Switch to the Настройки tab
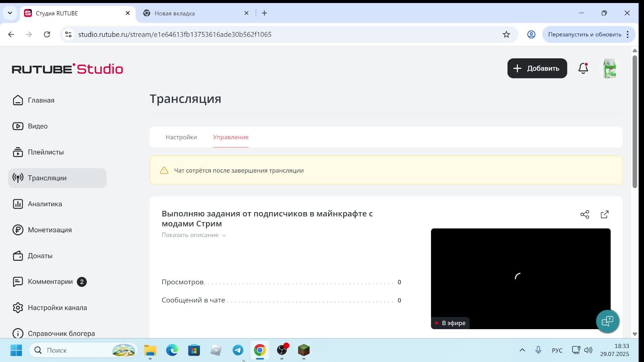Screen dimensions: 644x362 [x=181, y=137]
